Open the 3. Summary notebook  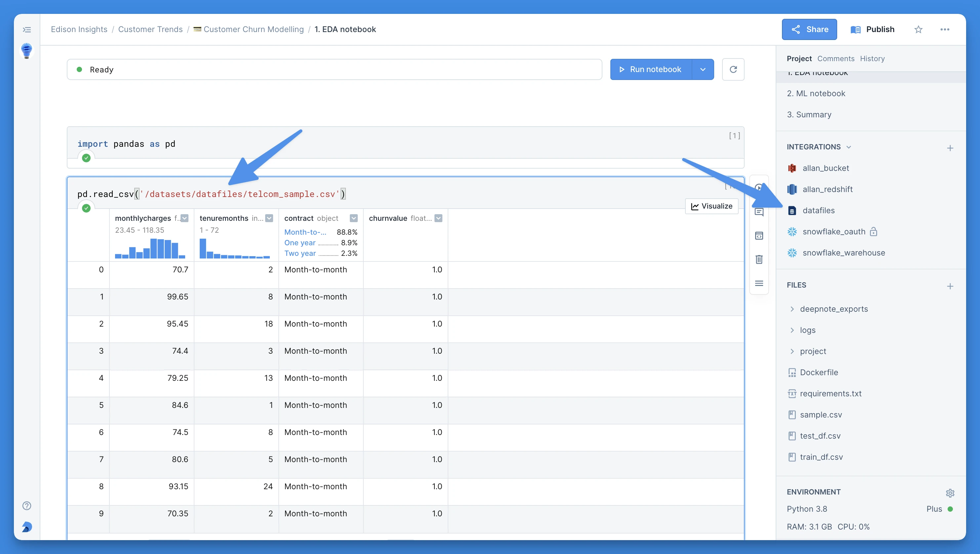[x=809, y=114]
